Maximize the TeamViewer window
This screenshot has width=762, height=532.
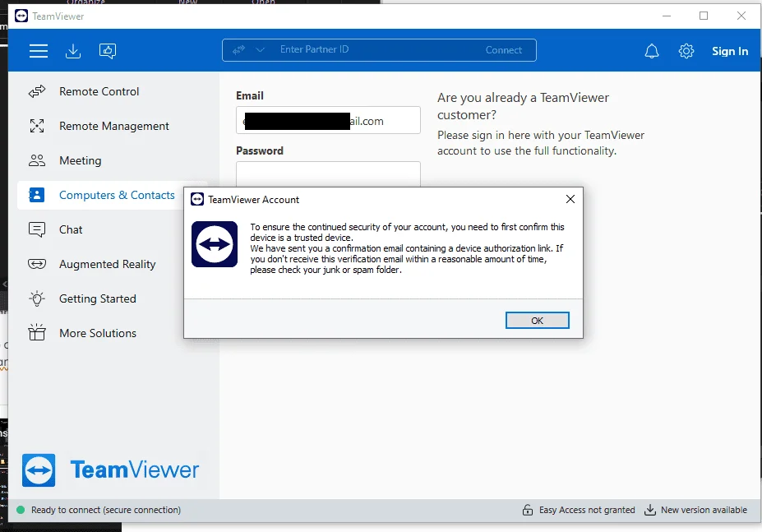[703, 16]
